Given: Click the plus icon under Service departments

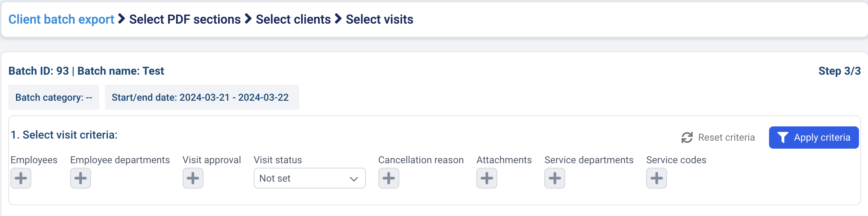Looking at the screenshot, I should (555, 178).
